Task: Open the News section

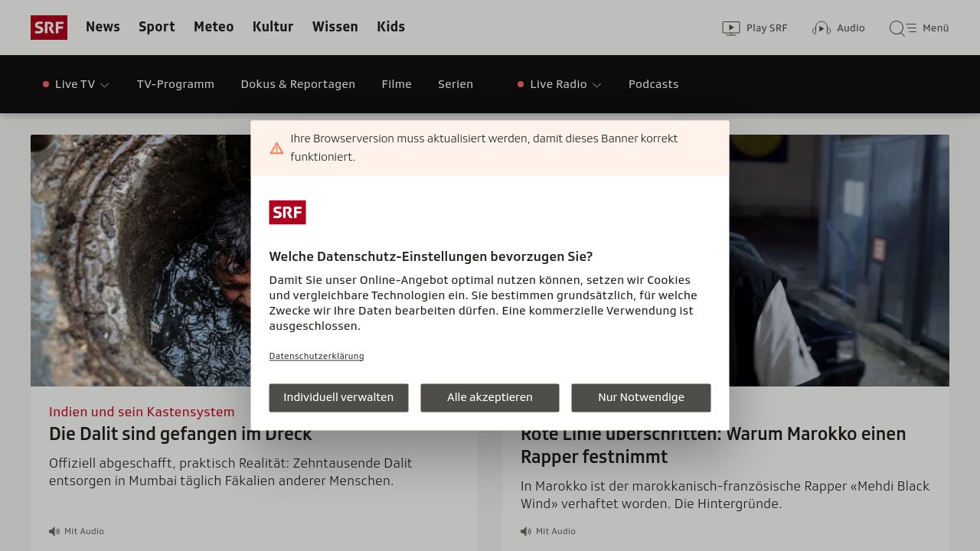Action: pyautogui.click(x=103, y=27)
